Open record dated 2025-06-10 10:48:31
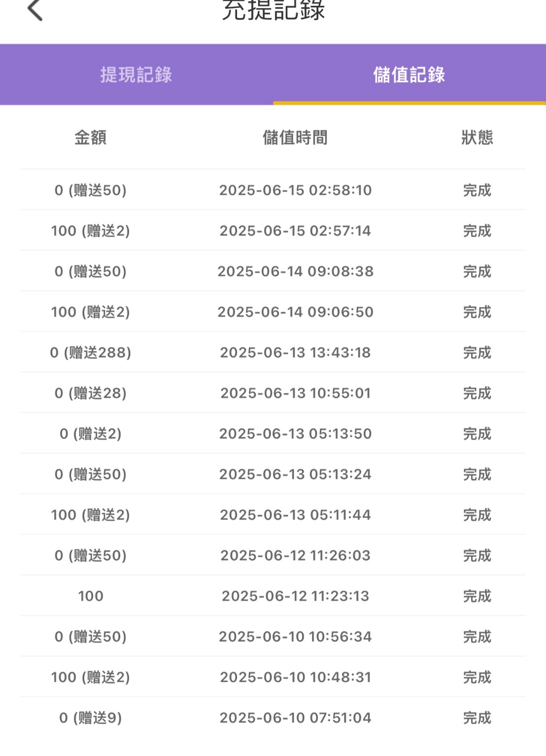Screen dimensions: 546x756 click(273, 677)
